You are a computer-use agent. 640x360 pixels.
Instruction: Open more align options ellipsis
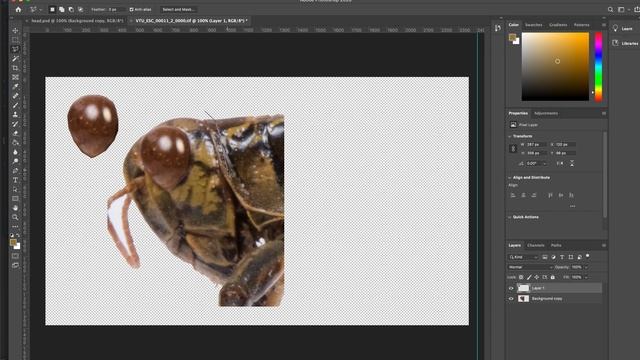coord(573,206)
